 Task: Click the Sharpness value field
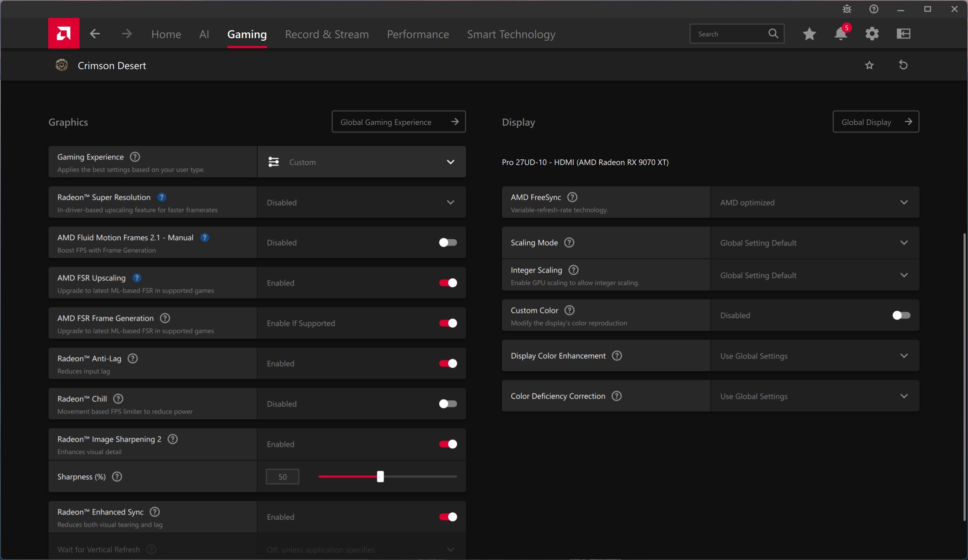click(x=282, y=477)
